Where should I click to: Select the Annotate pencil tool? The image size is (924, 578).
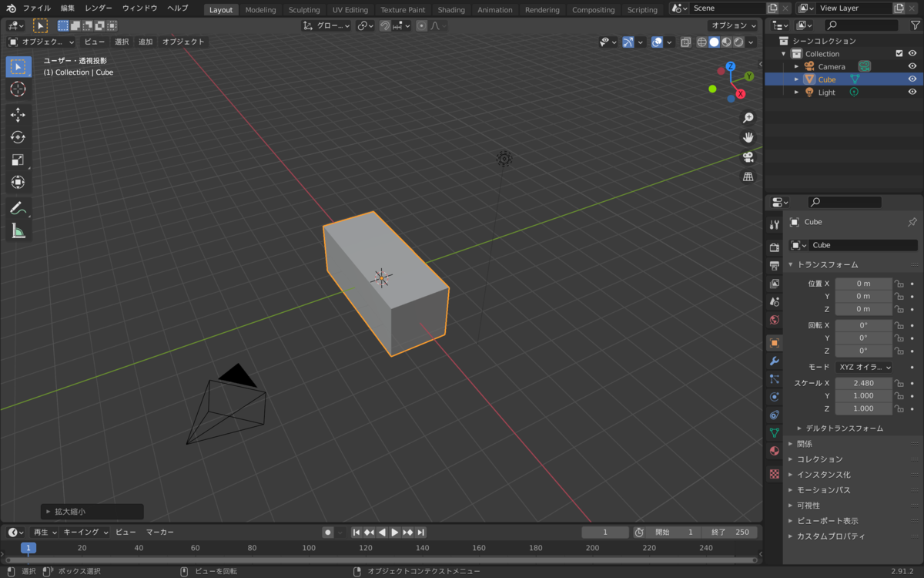pyautogui.click(x=18, y=208)
